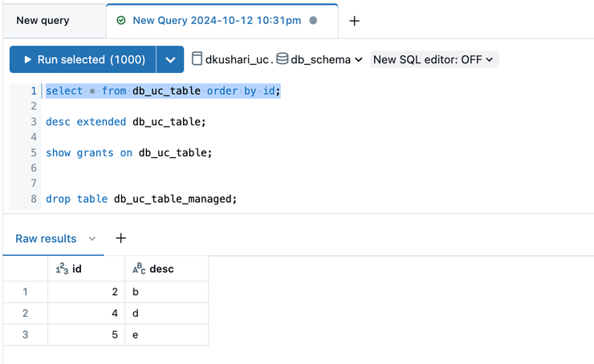Click the drop table db_uc_table_managed line
Image resolution: width=594 pixels, height=364 pixels.
141,199
